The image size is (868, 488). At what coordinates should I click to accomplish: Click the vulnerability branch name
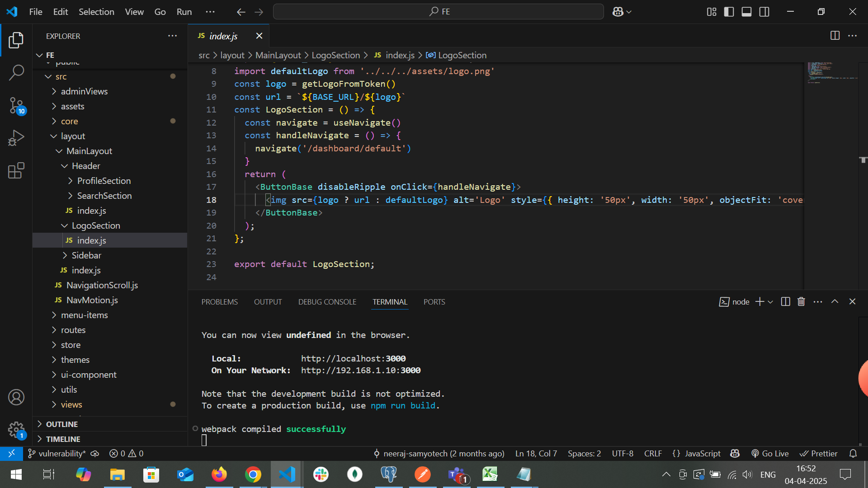pos(61,453)
